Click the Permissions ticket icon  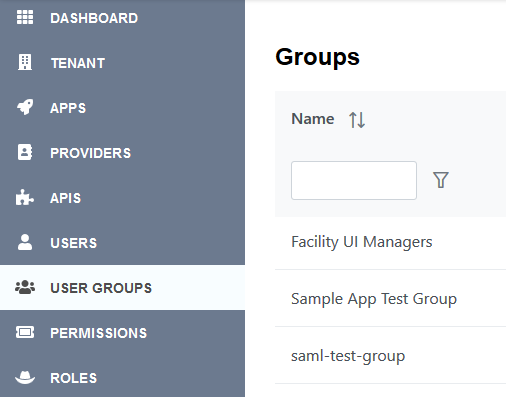click(25, 332)
